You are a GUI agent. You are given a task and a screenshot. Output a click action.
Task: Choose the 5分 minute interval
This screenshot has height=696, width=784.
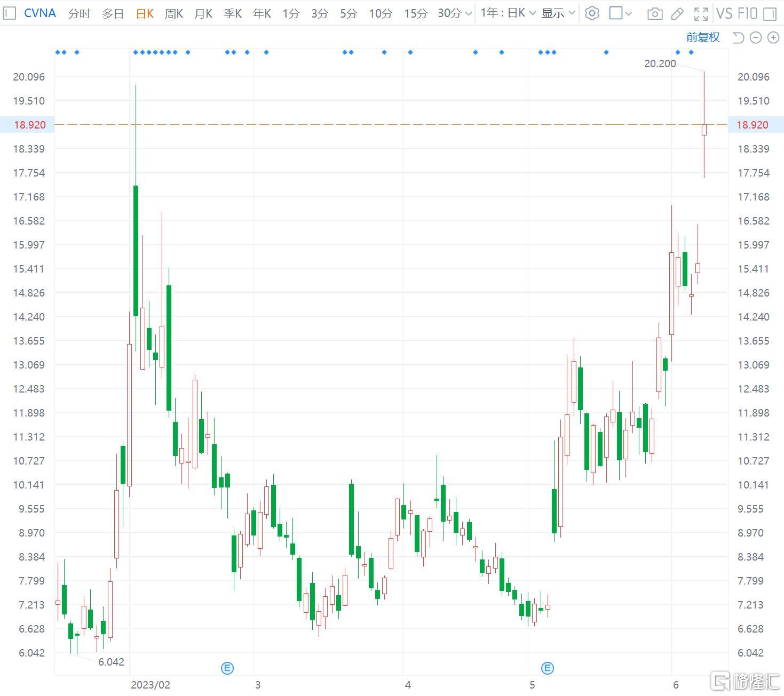coord(349,13)
